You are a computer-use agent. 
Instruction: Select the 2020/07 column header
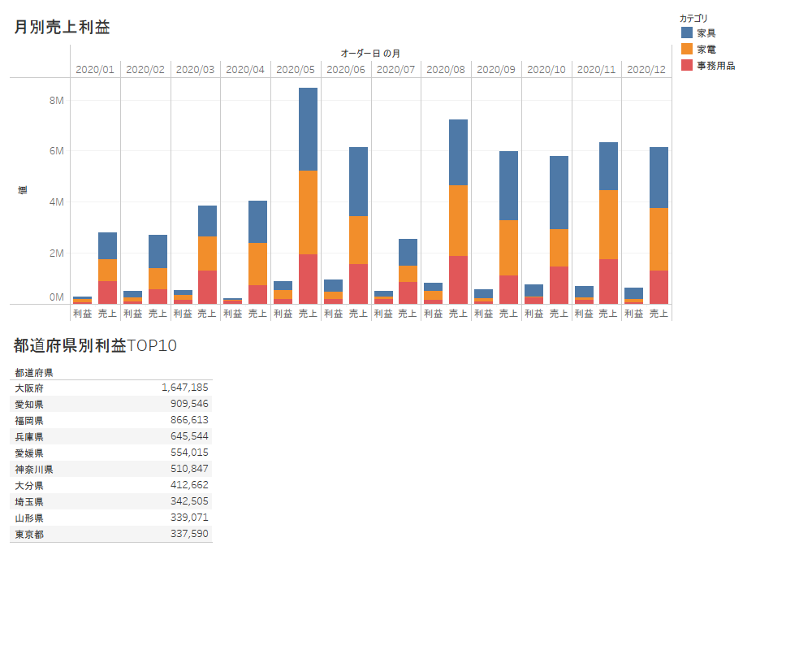point(395,69)
